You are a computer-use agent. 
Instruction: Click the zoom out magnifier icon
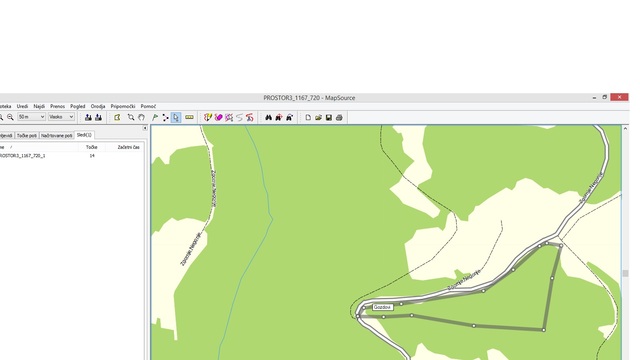10,117
